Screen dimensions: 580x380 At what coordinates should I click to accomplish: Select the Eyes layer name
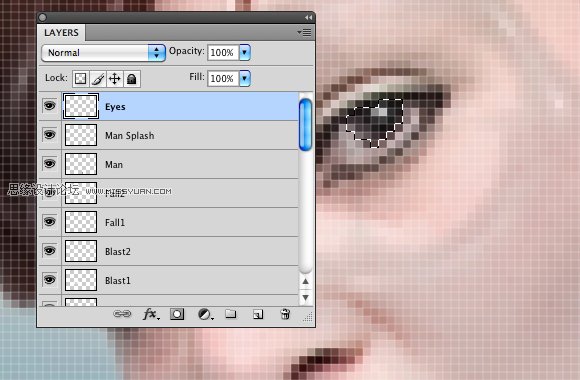point(115,107)
